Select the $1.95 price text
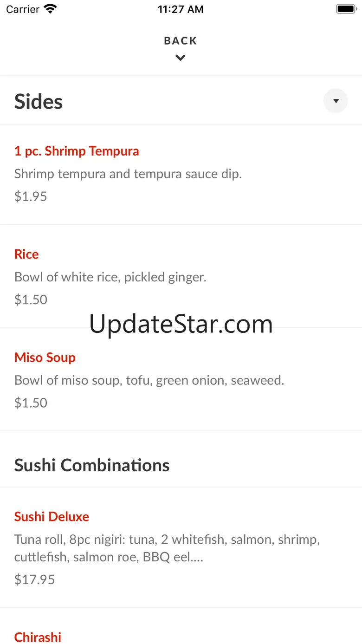 coord(31,196)
